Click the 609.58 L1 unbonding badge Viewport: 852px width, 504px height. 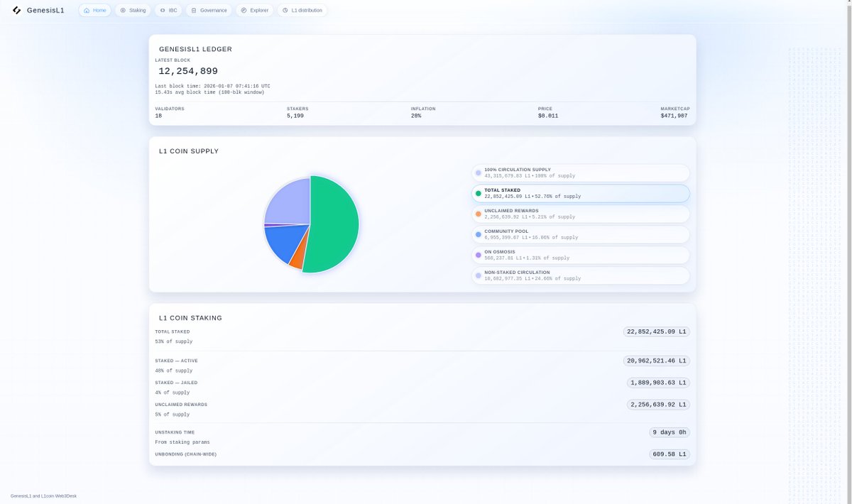[x=670, y=454]
